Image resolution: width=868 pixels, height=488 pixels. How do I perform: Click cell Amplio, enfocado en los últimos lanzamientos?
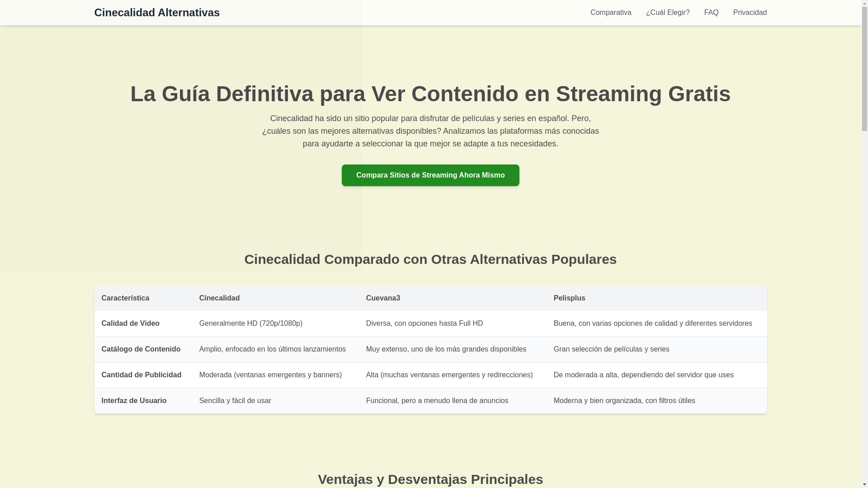(x=275, y=349)
